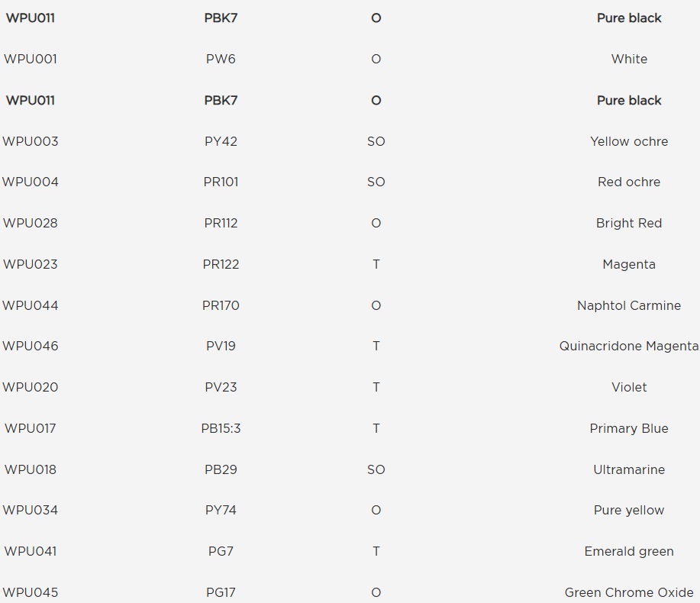This screenshot has width=700, height=603.
Task: Click the PG17 pigment code
Action: click(221, 592)
